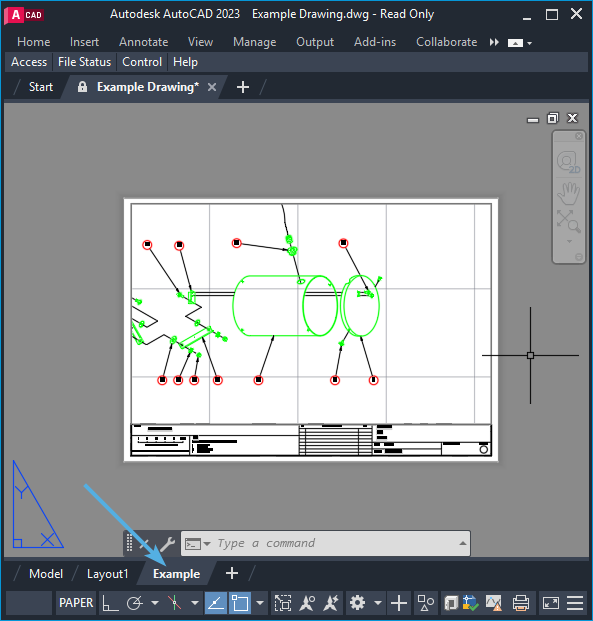Minimize the drawing viewport window

click(x=533, y=119)
